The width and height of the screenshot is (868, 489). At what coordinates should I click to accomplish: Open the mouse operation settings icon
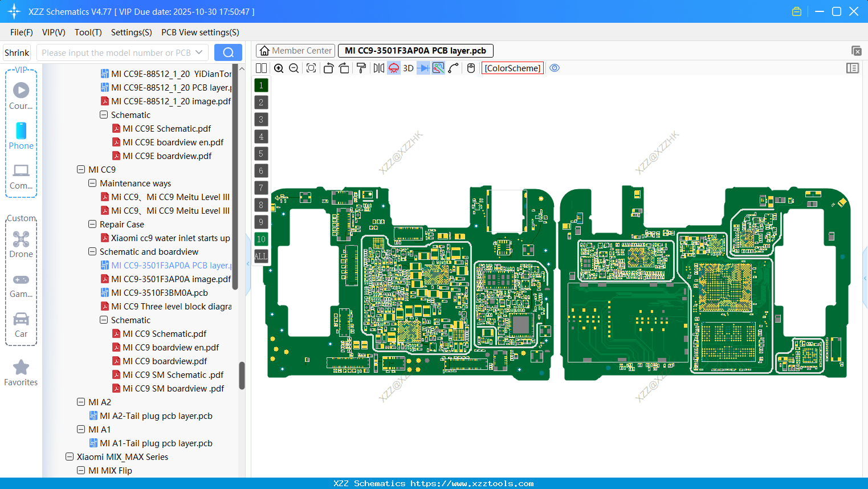coord(470,68)
